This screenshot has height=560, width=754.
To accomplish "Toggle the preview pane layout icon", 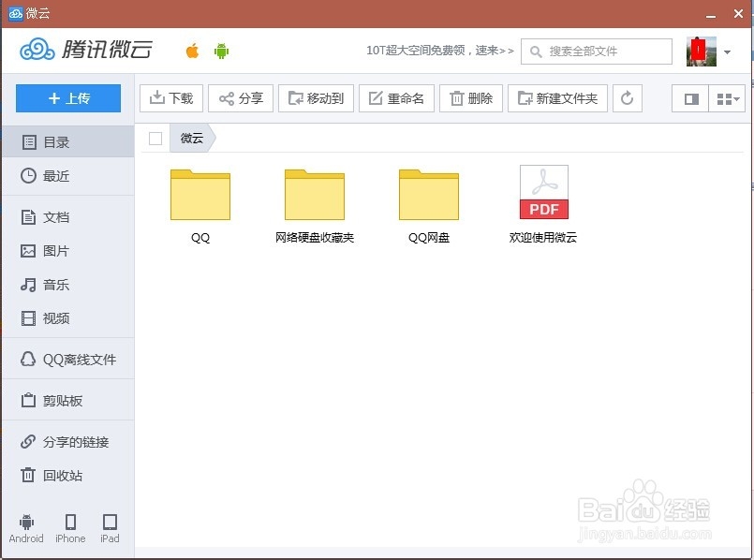I will tap(690, 98).
